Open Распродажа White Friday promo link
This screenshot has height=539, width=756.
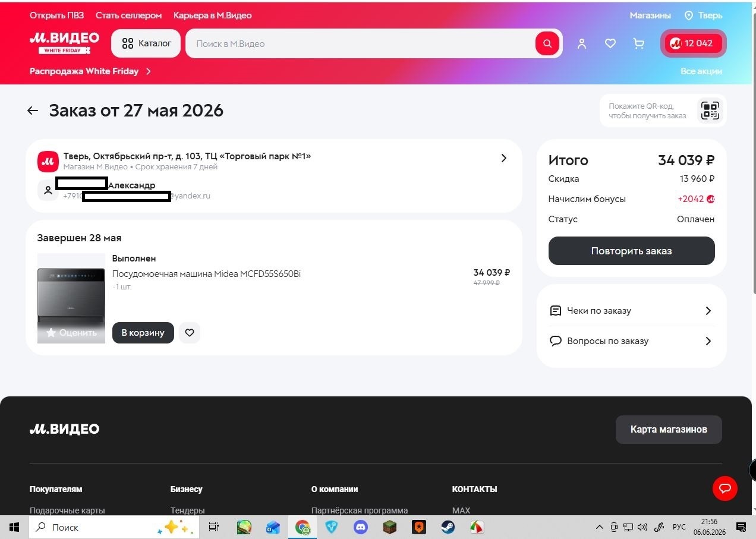pyautogui.click(x=90, y=71)
